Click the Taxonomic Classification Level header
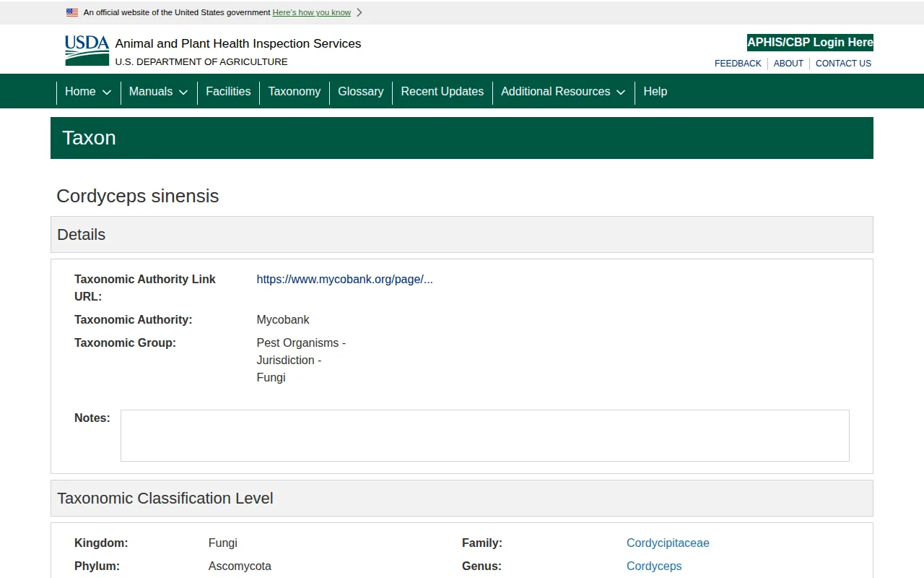The width and height of the screenshot is (924, 578). pos(462,499)
